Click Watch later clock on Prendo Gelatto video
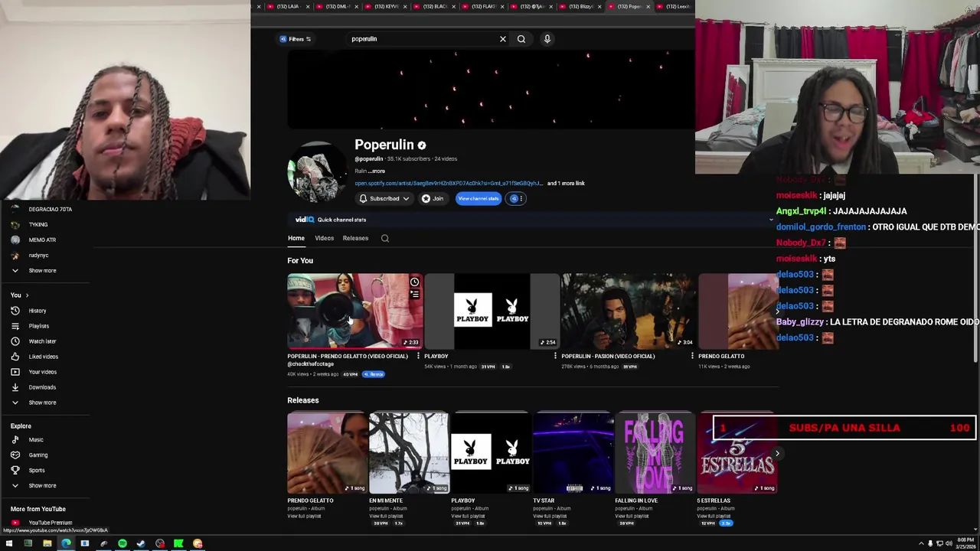The height and width of the screenshot is (551, 980). pos(414,282)
